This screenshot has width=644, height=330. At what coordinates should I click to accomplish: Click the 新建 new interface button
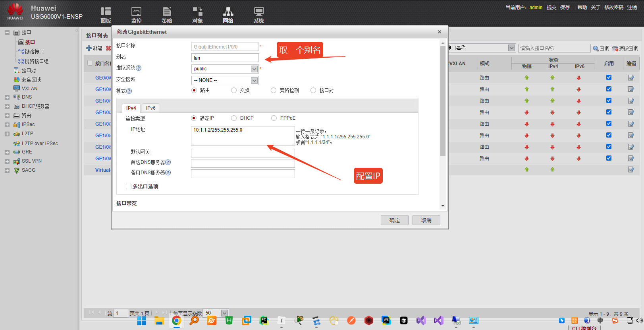pos(94,48)
